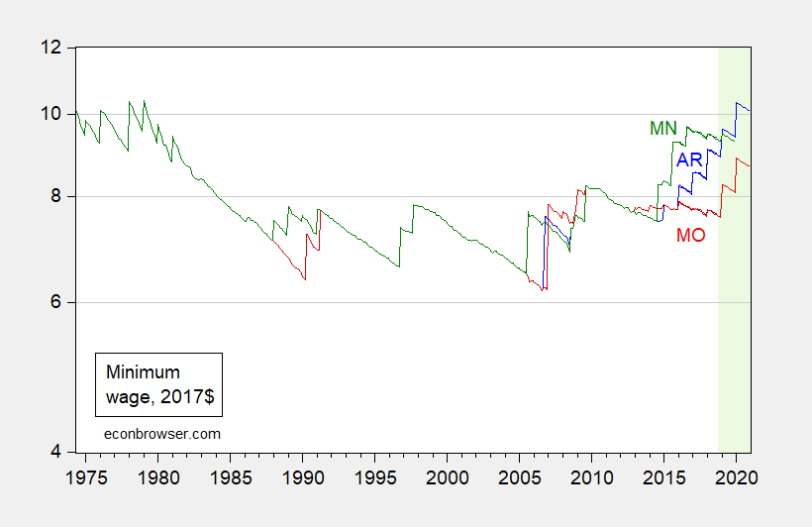Click the green MN series label

[x=663, y=128]
